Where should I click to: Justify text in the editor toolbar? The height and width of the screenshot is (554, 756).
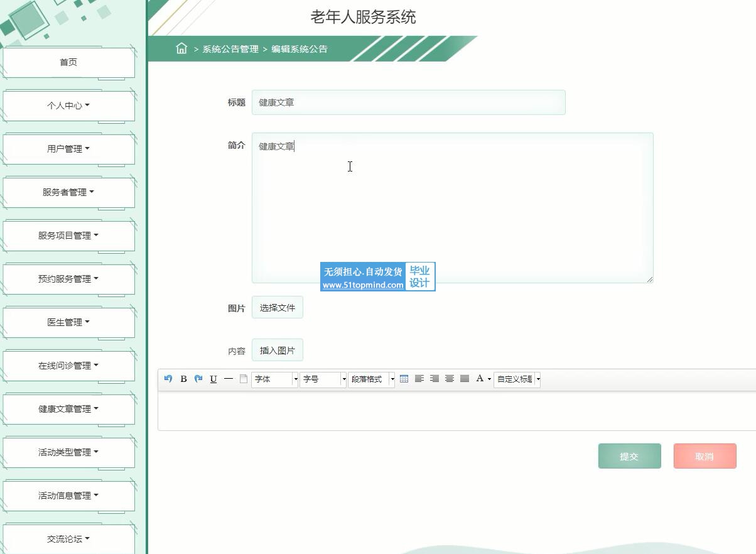(465, 379)
